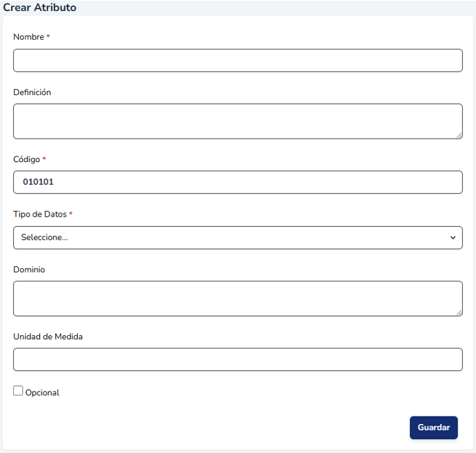Click the Crear Atributo heading
The image size is (476, 453).
click(40, 8)
